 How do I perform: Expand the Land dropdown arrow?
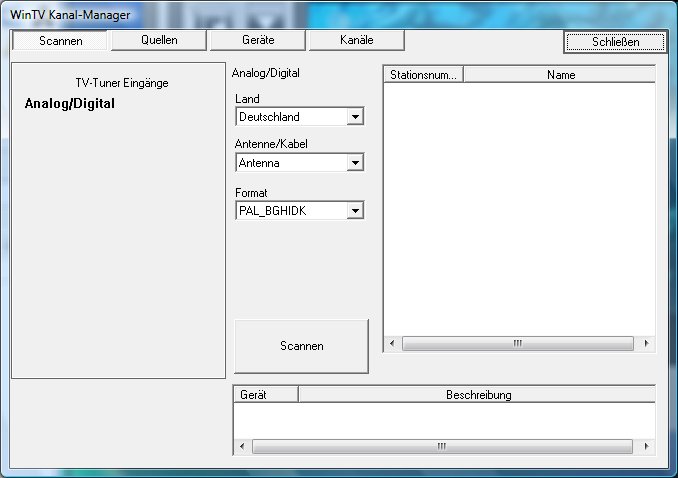[355, 117]
